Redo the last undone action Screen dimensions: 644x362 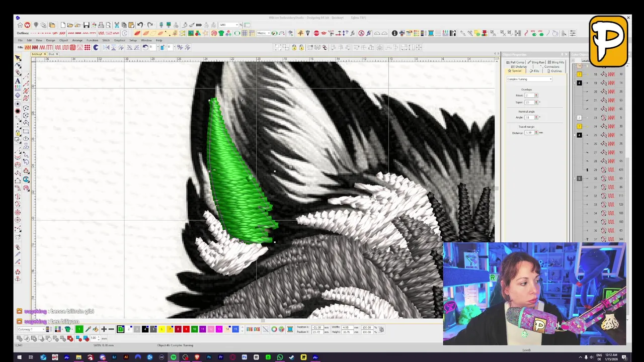click(x=150, y=25)
